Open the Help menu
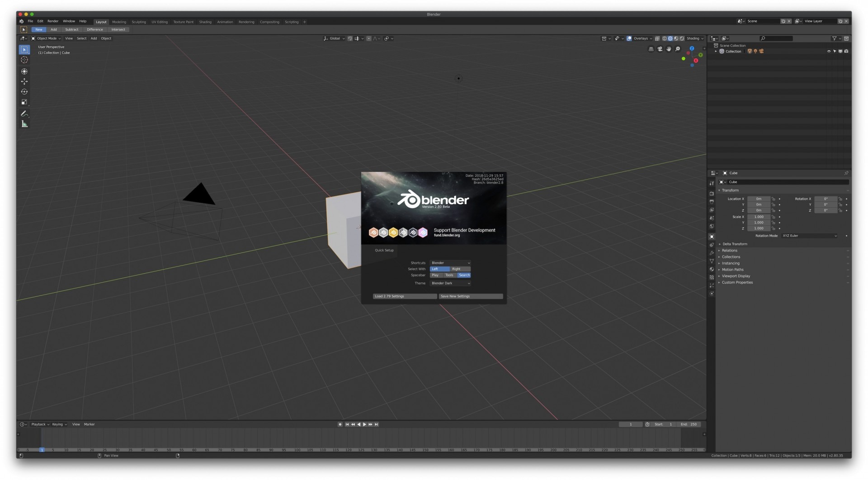 (83, 21)
